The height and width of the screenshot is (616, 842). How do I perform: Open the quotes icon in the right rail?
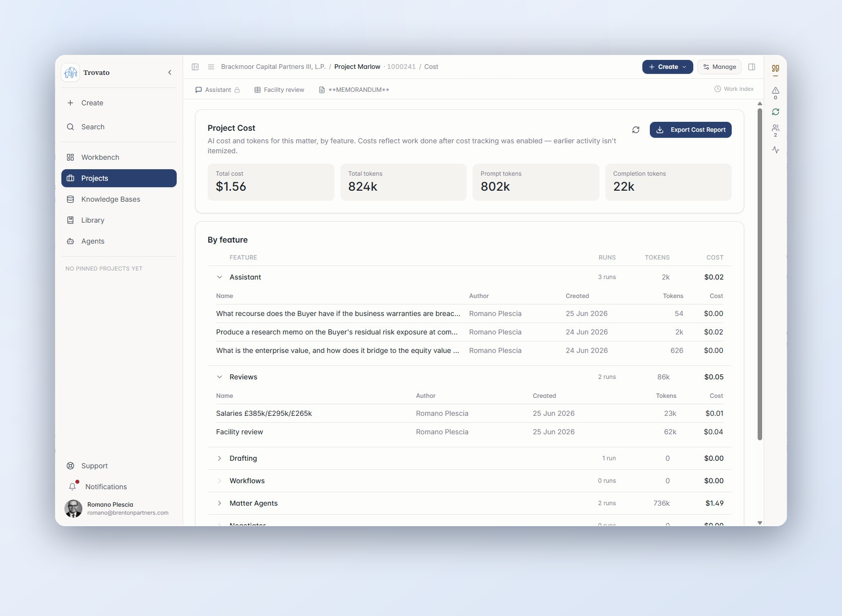point(776,69)
